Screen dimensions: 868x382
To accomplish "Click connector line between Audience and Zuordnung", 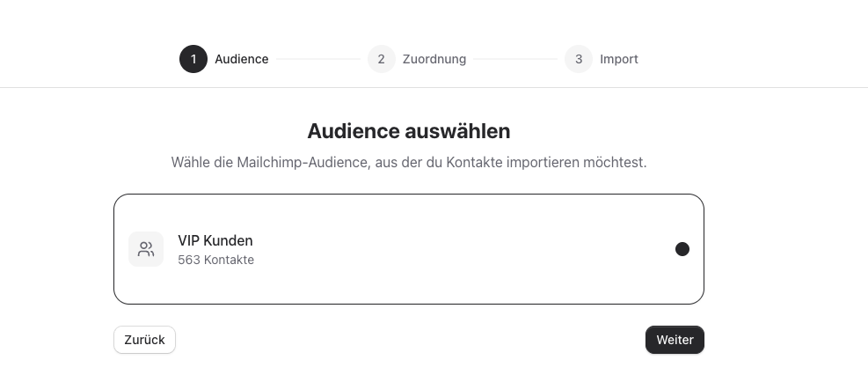I will coord(318,60).
